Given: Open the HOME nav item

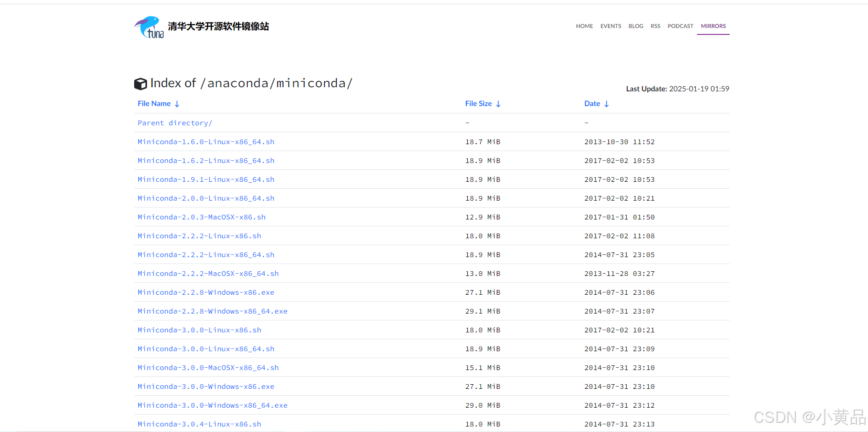Looking at the screenshot, I should [x=584, y=26].
